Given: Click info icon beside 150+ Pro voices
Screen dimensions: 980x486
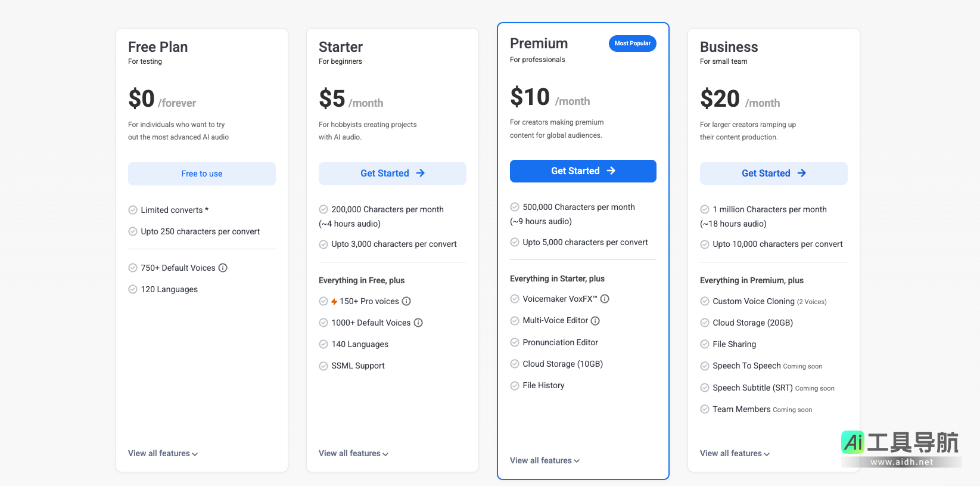Looking at the screenshot, I should click(x=406, y=301).
